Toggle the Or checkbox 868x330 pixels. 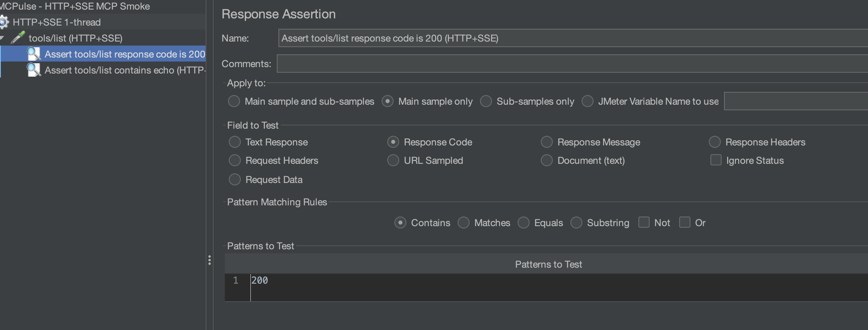(x=685, y=222)
